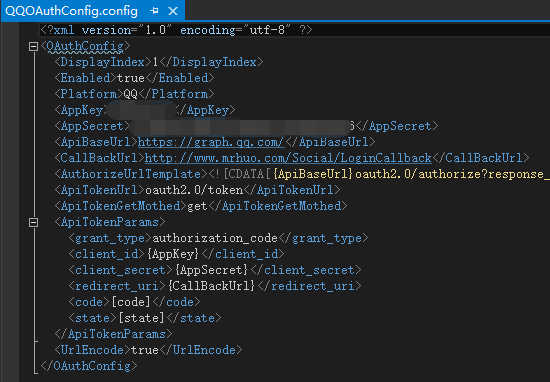Image resolution: width=550 pixels, height=382 pixels.
Task: Click the opening ApiTokenParams tag
Action: (110, 222)
